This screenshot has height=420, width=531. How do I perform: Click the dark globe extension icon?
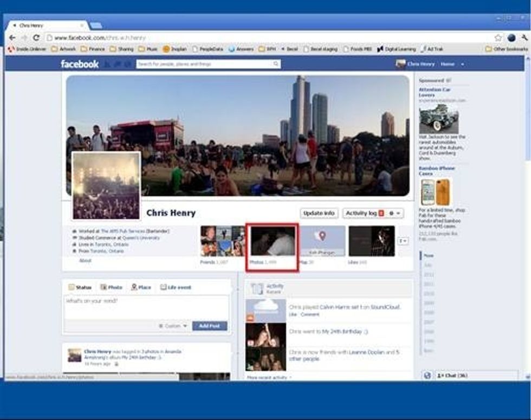coord(511,37)
